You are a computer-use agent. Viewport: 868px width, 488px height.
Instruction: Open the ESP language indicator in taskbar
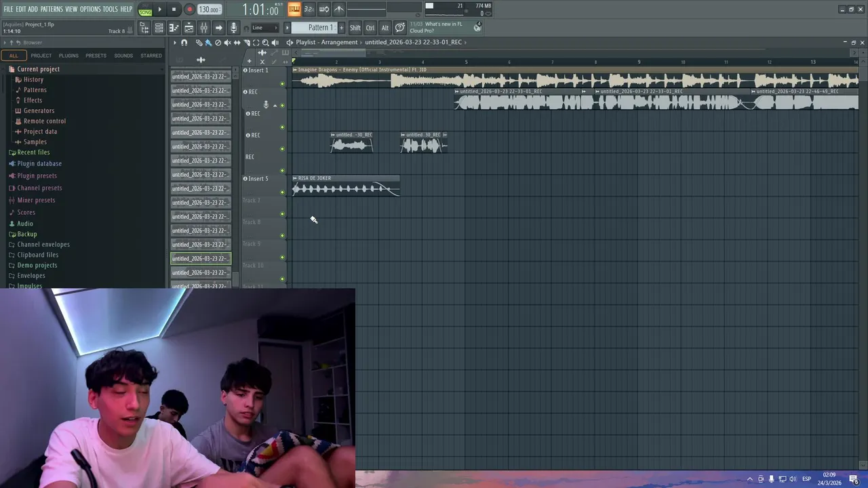point(806,479)
